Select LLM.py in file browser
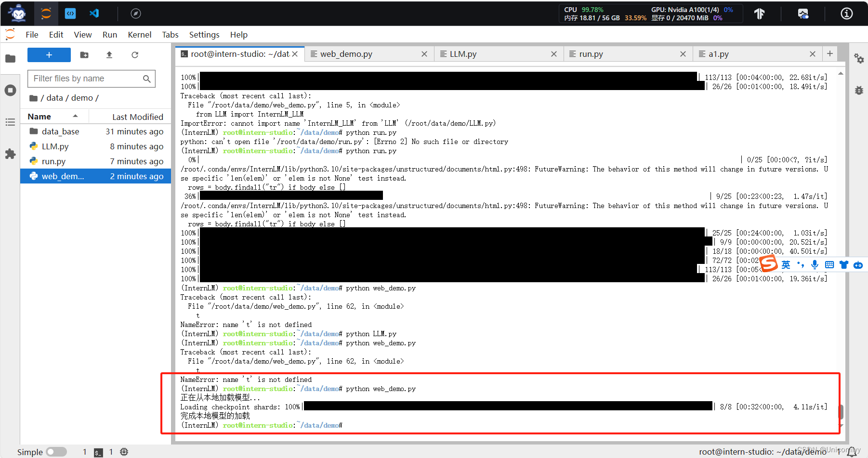 coord(95,146)
